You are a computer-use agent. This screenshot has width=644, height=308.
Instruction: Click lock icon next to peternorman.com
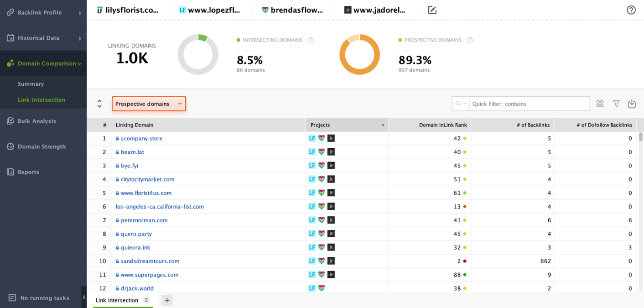click(117, 220)
